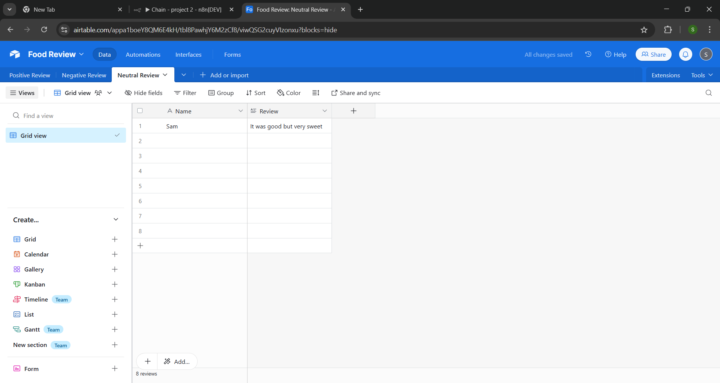Create a new Calendar view with plus
The width and height of the screenshot is (720, 383).
115,254
